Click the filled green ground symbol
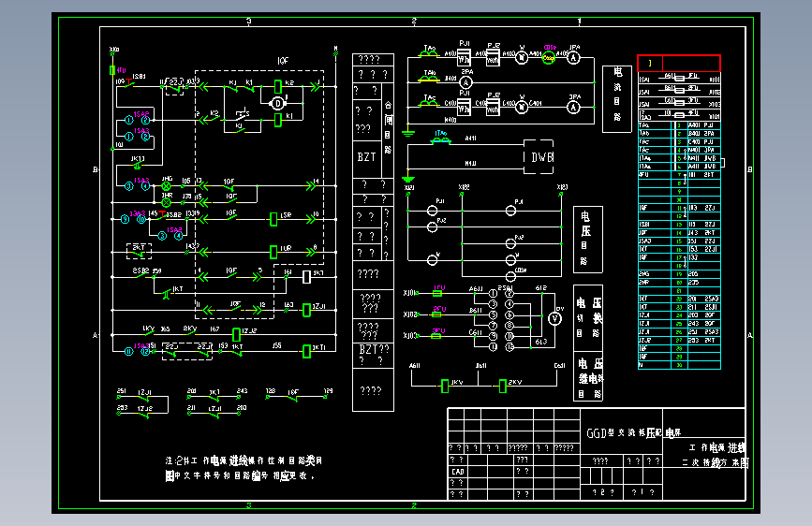The image size is (812, 526). pyautogui.click(x=408, y=179)
